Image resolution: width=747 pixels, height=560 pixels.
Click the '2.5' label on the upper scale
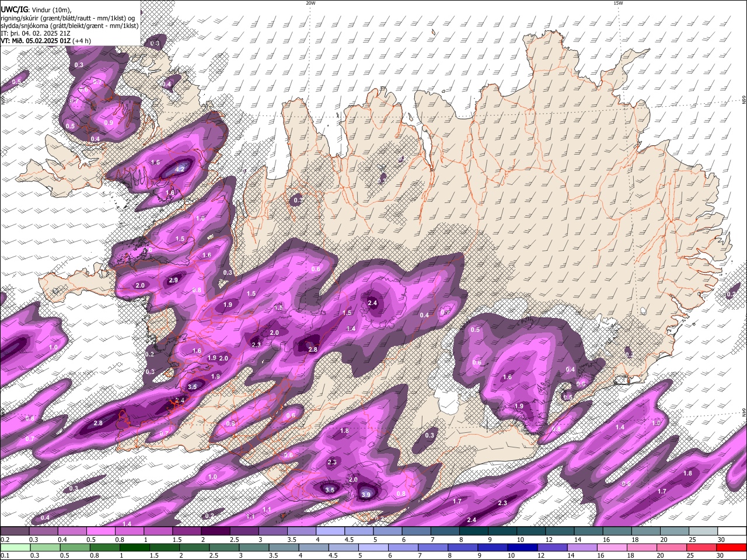235,540
